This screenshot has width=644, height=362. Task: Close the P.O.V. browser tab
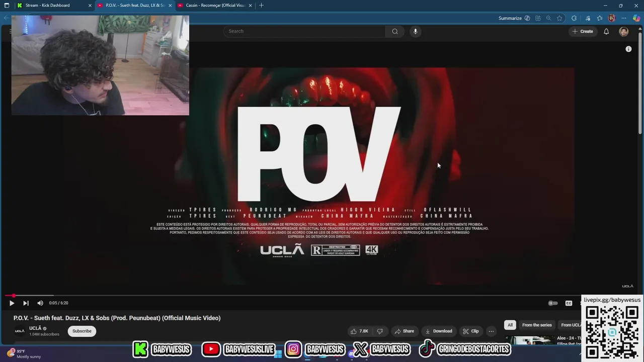pos(170,5)
